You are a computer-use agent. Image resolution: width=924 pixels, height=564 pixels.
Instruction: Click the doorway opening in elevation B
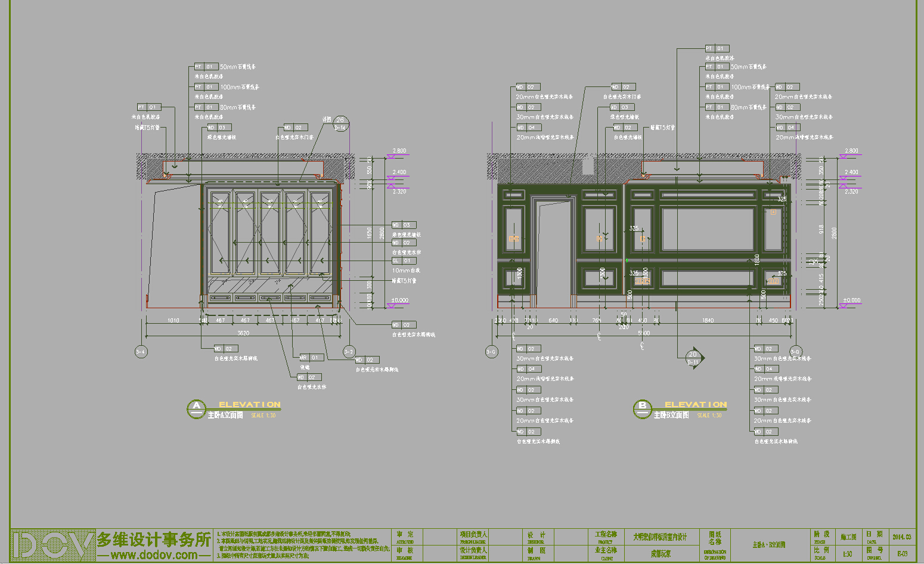click(x=553, y=253)
